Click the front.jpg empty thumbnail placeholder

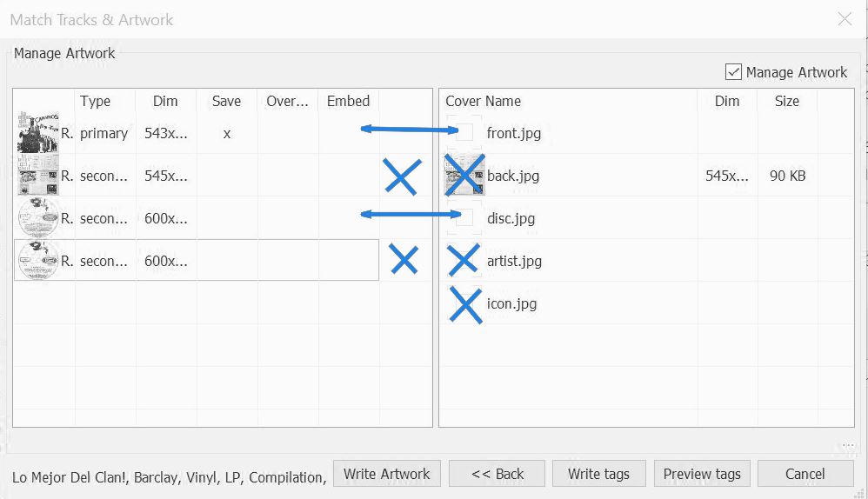coord(464,132)
